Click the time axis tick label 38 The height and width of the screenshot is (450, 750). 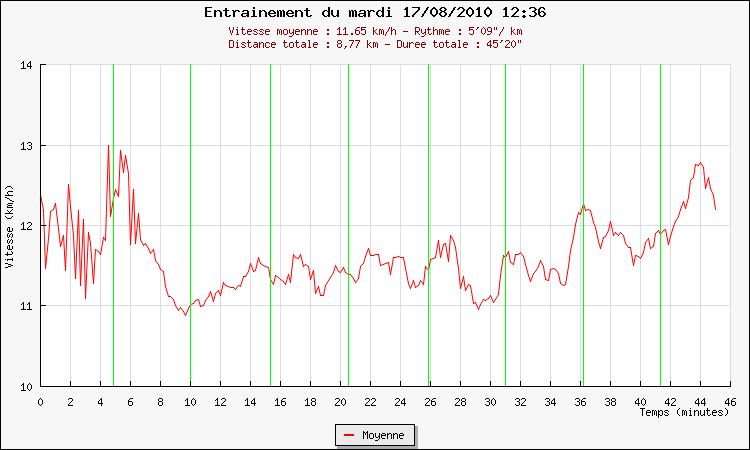[x=610, y=402]
